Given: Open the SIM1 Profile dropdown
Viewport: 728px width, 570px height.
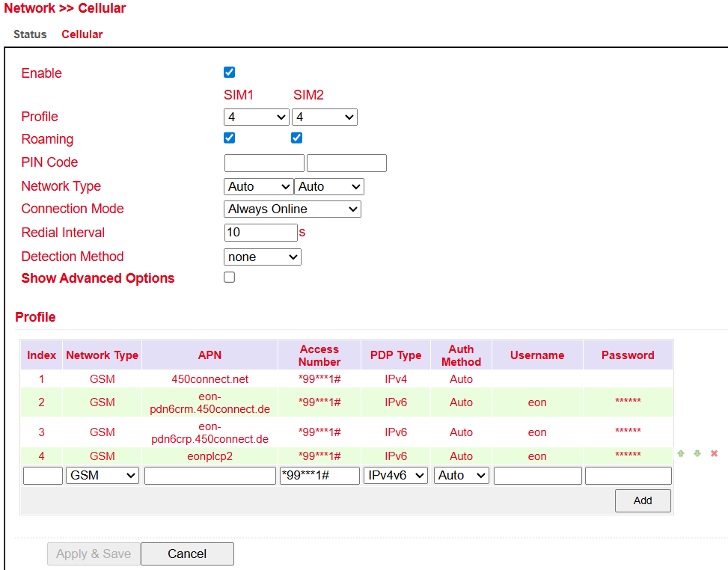Looking at the screenshot, I should point(256,117).
